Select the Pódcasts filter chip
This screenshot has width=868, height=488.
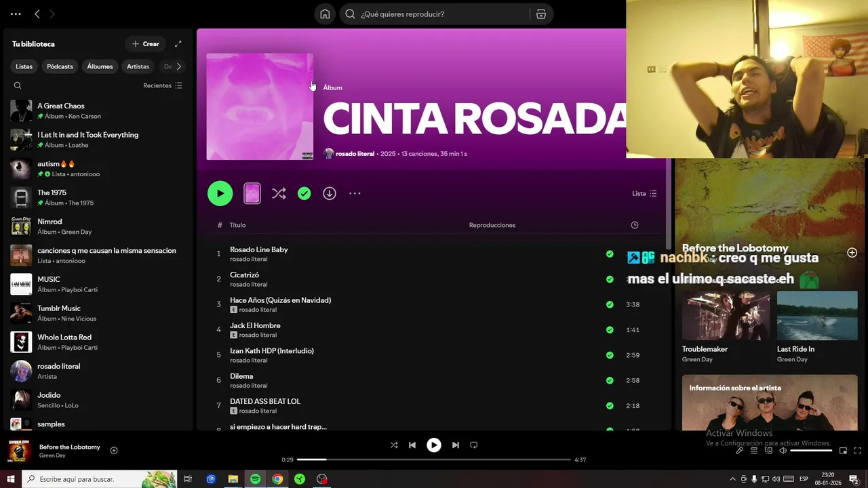pyautogui.click(x=60, y=66)
